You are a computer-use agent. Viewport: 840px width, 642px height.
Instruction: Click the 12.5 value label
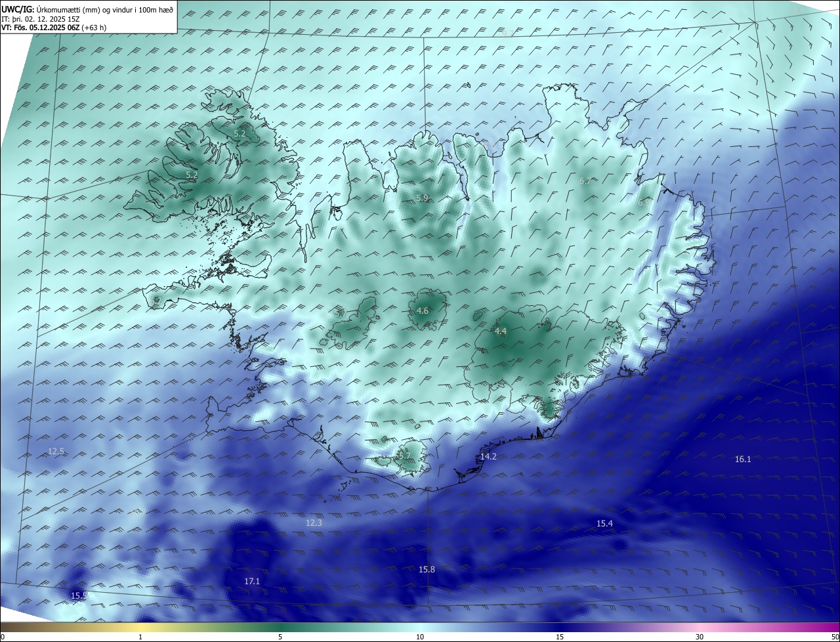pos(56,451)
